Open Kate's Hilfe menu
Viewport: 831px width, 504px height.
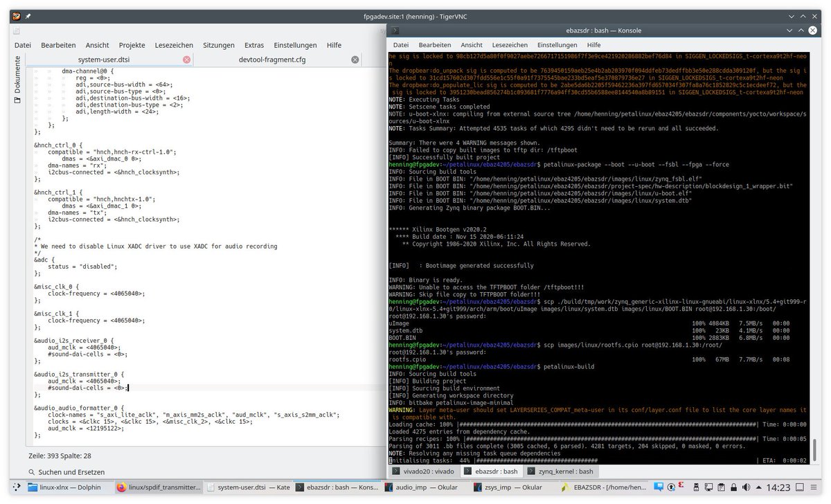click(x=334, y=45)
